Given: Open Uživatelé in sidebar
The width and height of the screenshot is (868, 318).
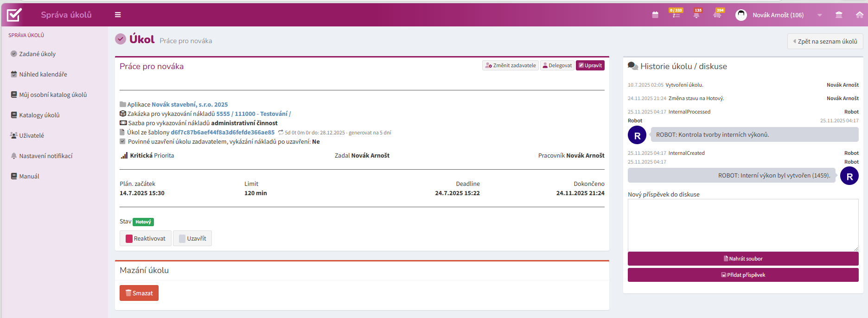Looking at the screenshot, I should (27, 135).
